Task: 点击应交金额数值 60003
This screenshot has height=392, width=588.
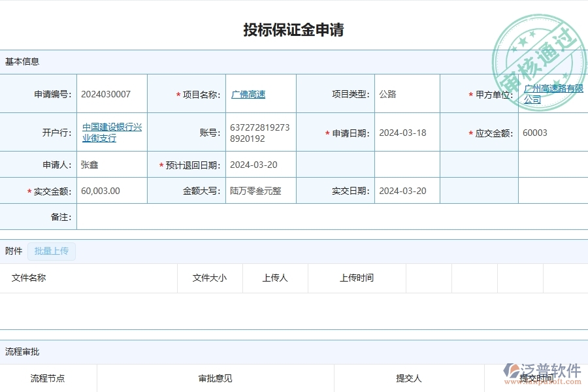Action: click(535, 132)
